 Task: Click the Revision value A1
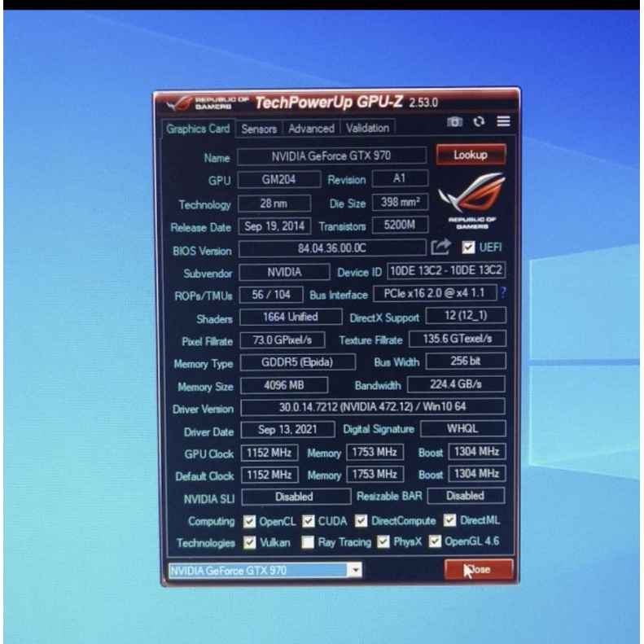click(400, 178)
